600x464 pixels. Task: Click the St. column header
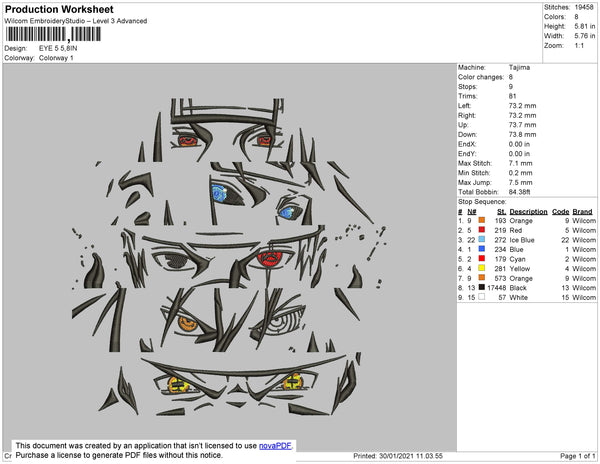[502, 212]
